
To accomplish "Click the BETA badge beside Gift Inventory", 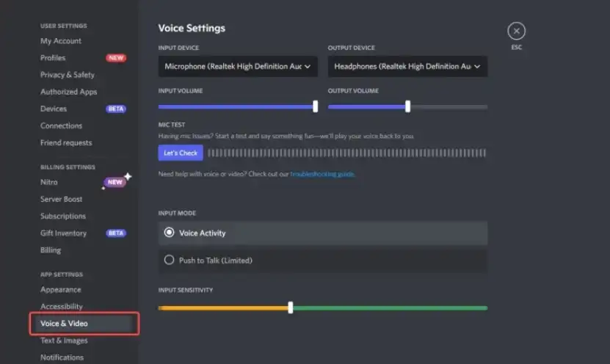I will point(116,233).
